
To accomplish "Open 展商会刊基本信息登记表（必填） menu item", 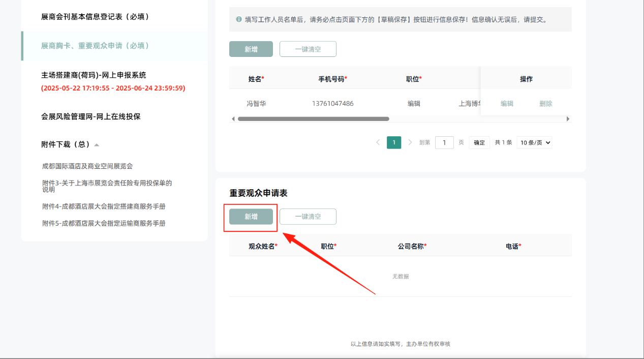I will pyautogui.click(x=95, y=17).
